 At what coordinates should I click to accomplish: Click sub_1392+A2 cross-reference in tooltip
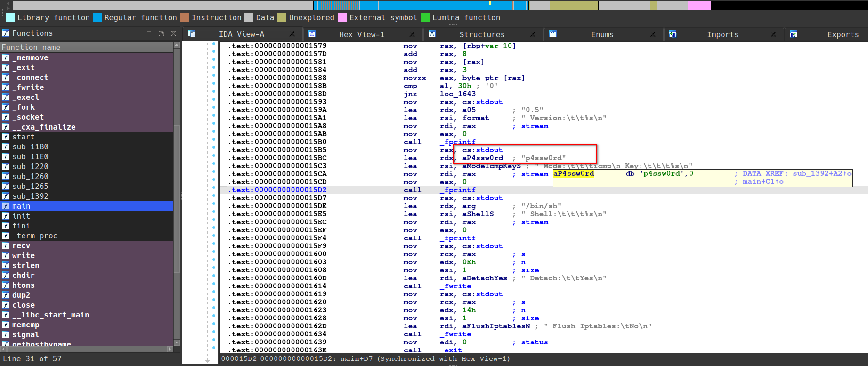pos(819,173)
